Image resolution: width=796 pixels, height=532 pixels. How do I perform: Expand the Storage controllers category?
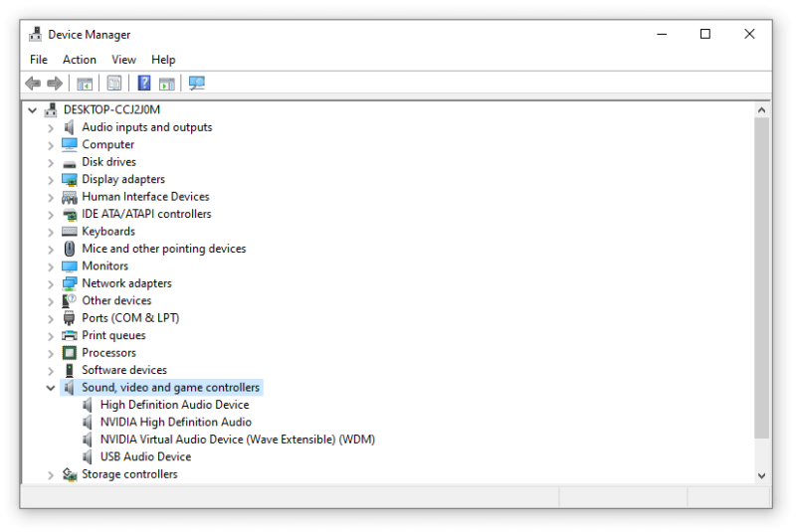(51, 474)
